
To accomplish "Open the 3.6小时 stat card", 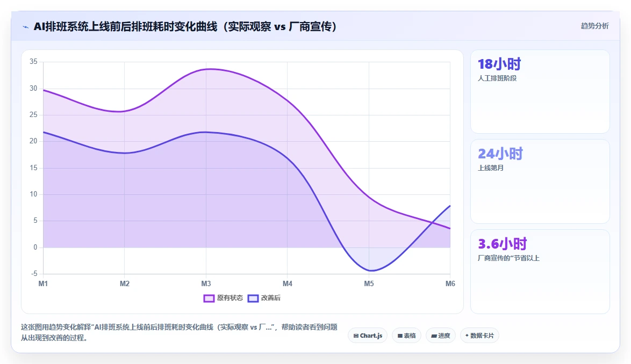I will coord(540,272).
